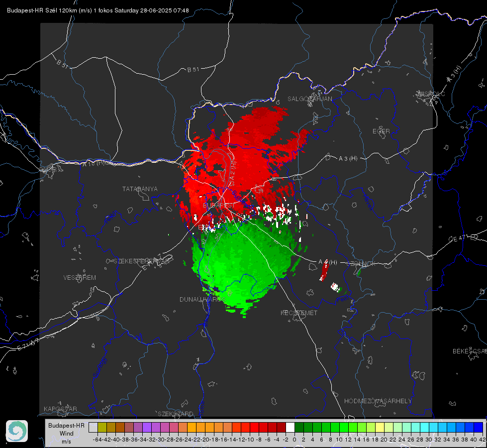Select the KECSKEMÉT city label

point(299,313)
